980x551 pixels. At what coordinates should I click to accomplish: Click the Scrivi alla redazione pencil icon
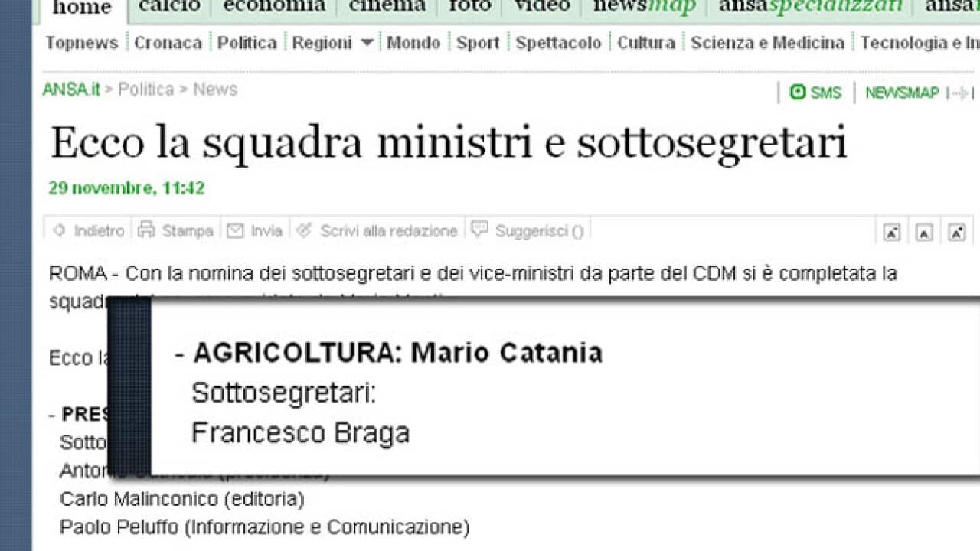pyautogui.click(x=304, y=230)
